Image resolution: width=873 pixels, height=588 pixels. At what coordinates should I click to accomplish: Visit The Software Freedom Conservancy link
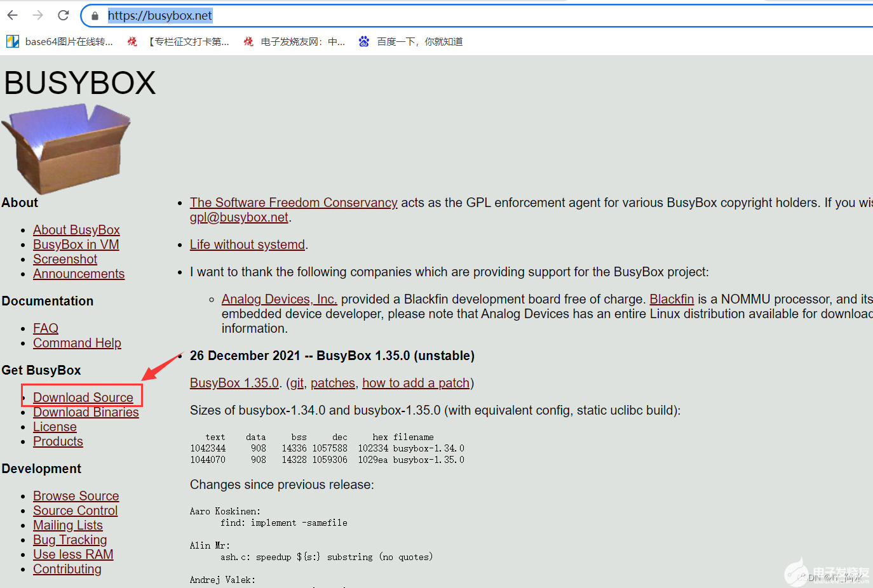click(x=294, y=203)
